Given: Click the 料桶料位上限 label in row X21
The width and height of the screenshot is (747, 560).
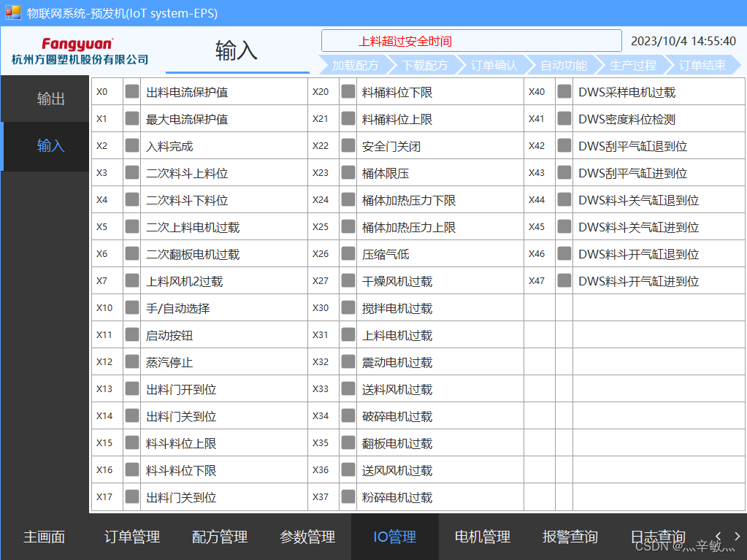Looking at the screenshot, I should (397, 120).
